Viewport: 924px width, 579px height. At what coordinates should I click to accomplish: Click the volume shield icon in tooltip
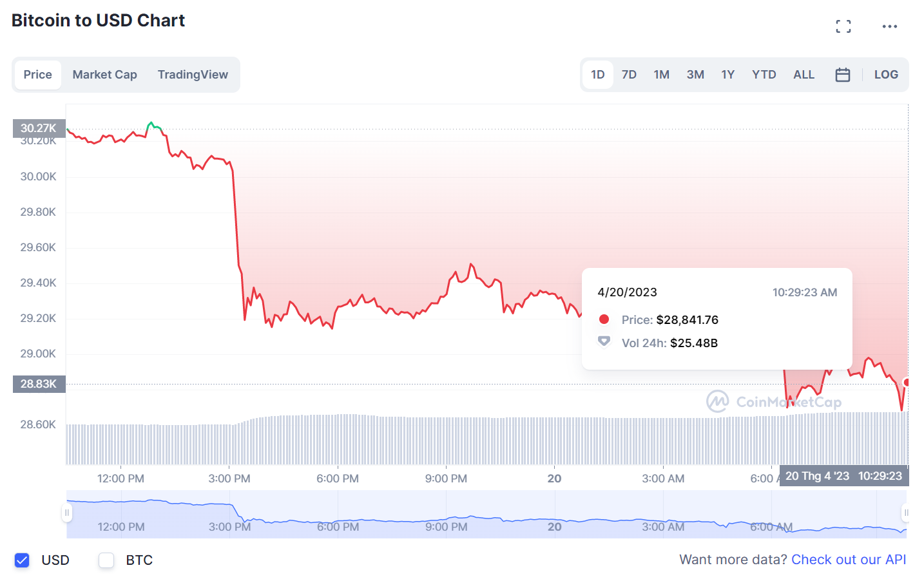click(x=604, y=342)
